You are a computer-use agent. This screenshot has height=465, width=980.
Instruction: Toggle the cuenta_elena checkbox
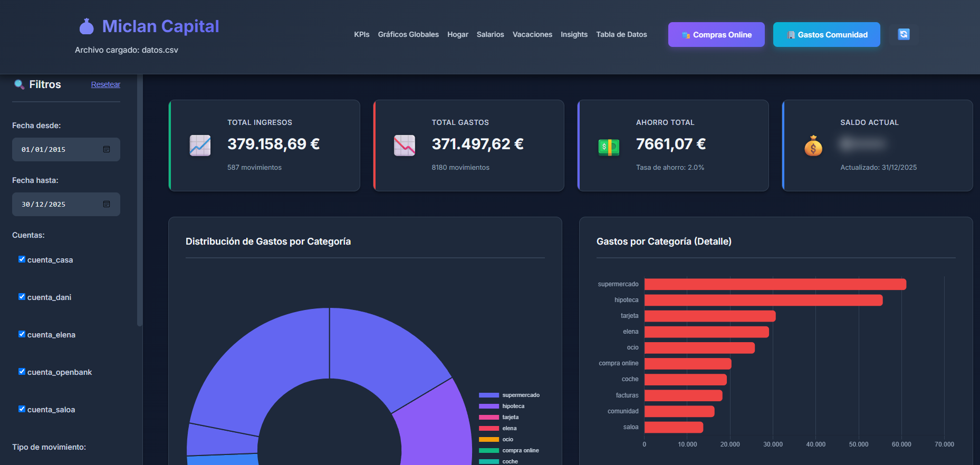pos(22,334)
